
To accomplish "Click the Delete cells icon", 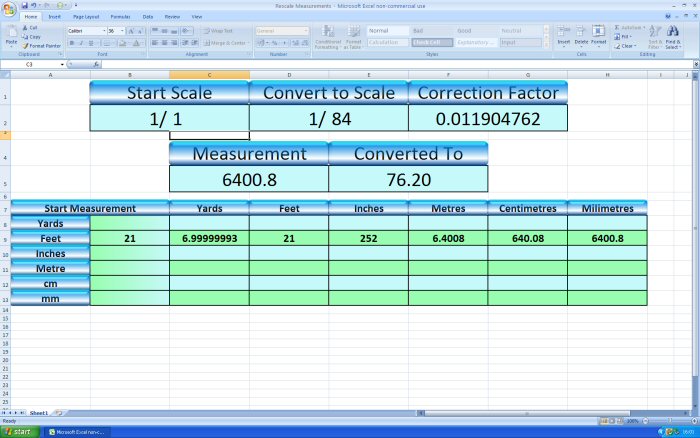I will point(581,35).
